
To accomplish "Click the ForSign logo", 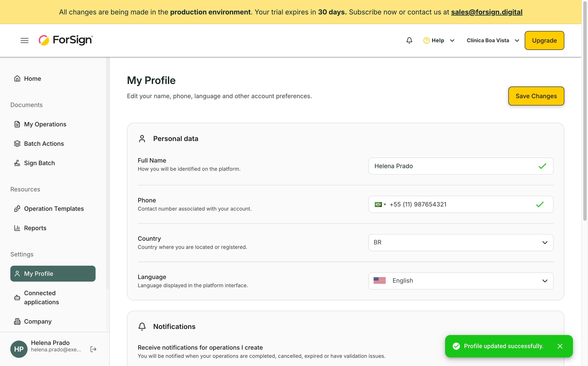I will tap(66, 40).
